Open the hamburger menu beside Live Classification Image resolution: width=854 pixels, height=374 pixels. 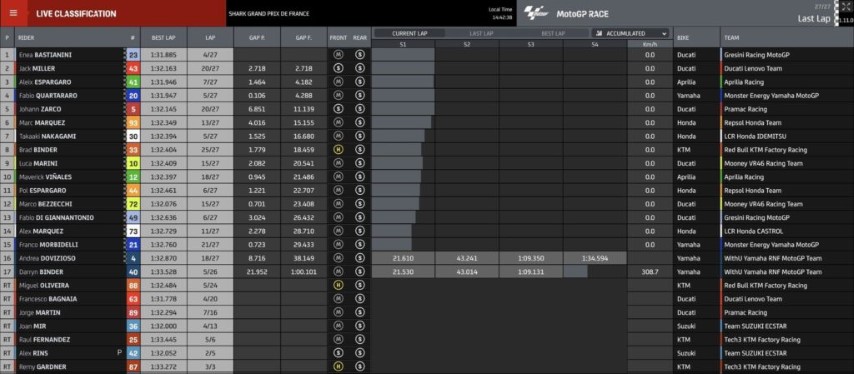[13, 14]
